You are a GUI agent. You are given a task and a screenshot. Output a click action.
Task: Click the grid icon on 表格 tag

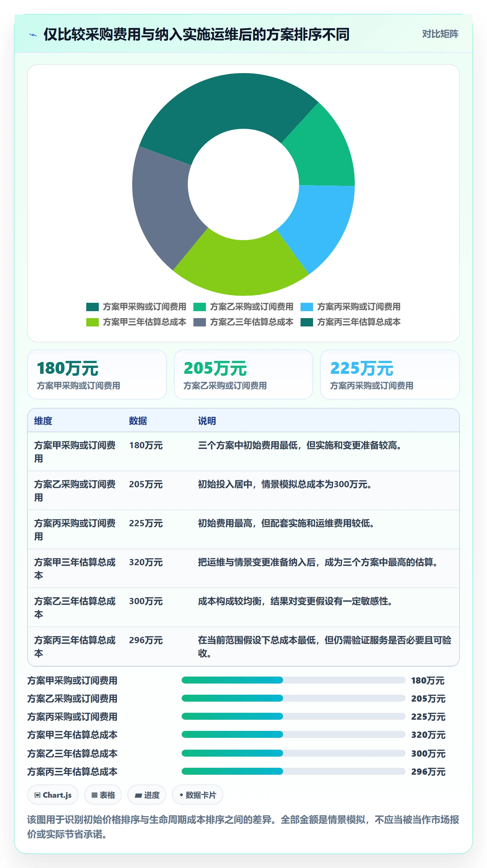pos(94,795)
